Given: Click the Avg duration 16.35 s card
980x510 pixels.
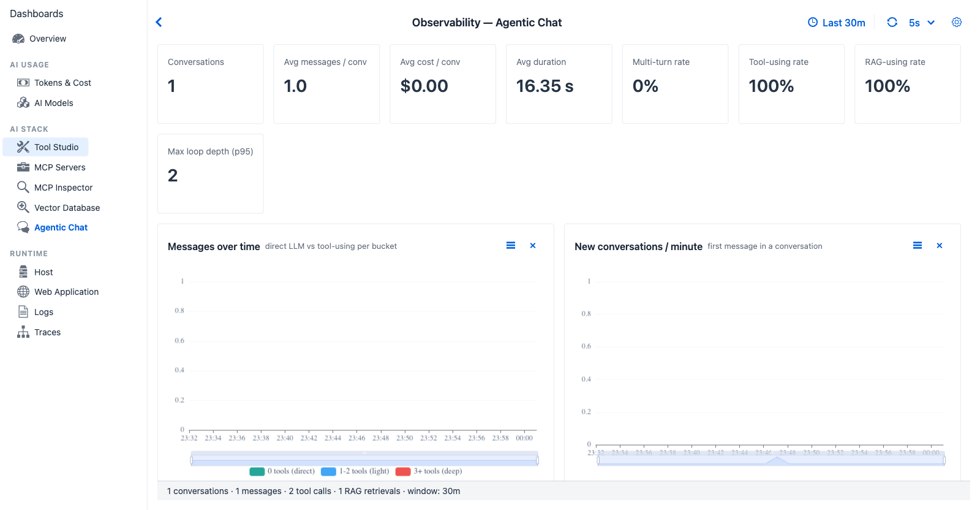Looking at the screenshot, I should [x=559, y=84].
